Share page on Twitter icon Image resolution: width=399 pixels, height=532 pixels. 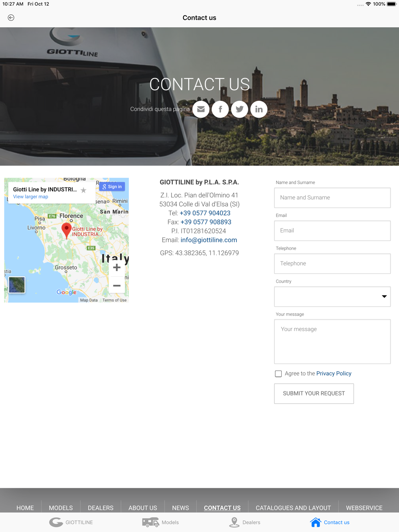point(239,109)
